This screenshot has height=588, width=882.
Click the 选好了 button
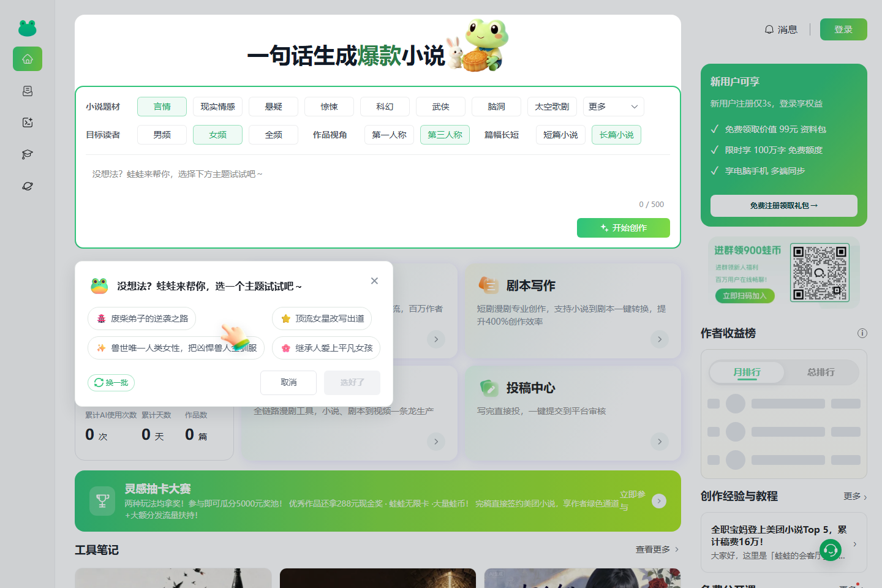[x=352, y=383]
